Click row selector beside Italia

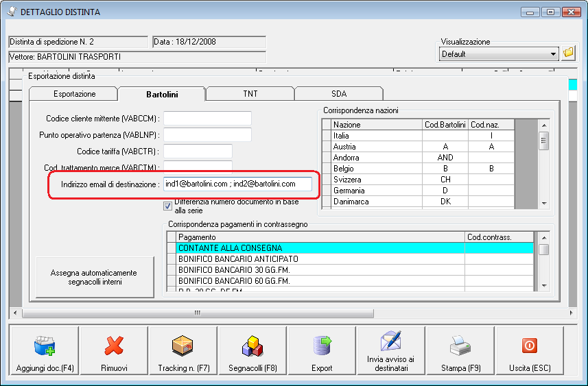[x=327, y=136]
